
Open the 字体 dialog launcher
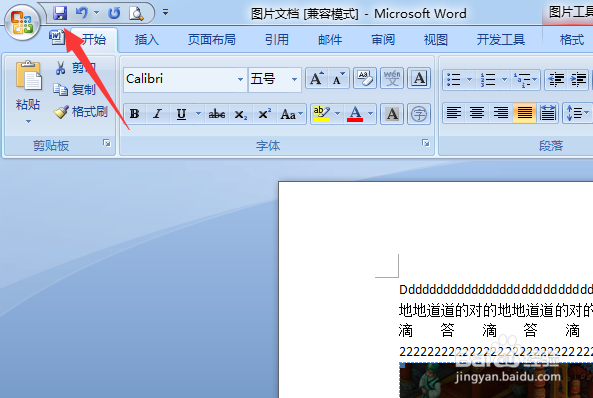click(x=426, y=143)
